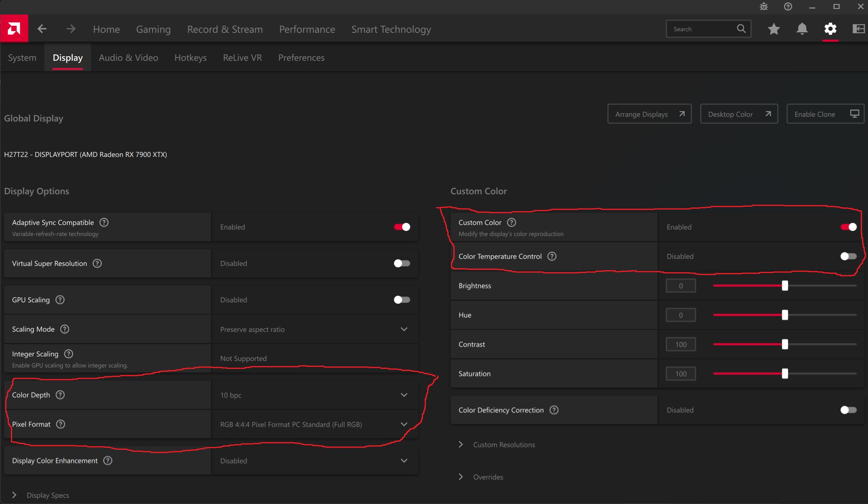
Task: Open Record & Stream tab
Action: 225,29
